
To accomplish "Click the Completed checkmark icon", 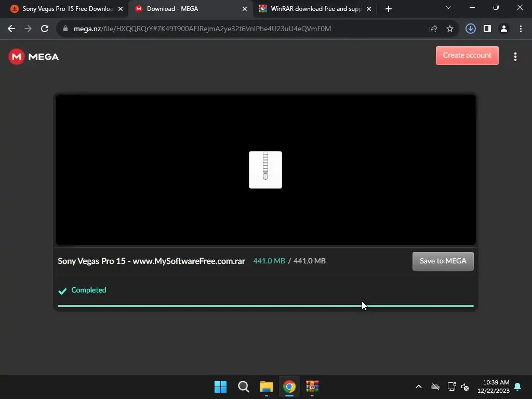I will point(62,291).
